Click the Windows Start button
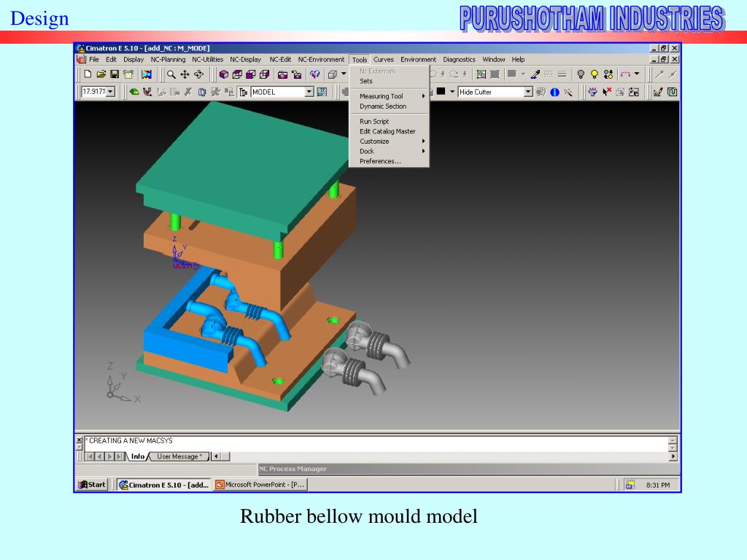The height and width of the screenshot is (560, 747). [92, 485]
